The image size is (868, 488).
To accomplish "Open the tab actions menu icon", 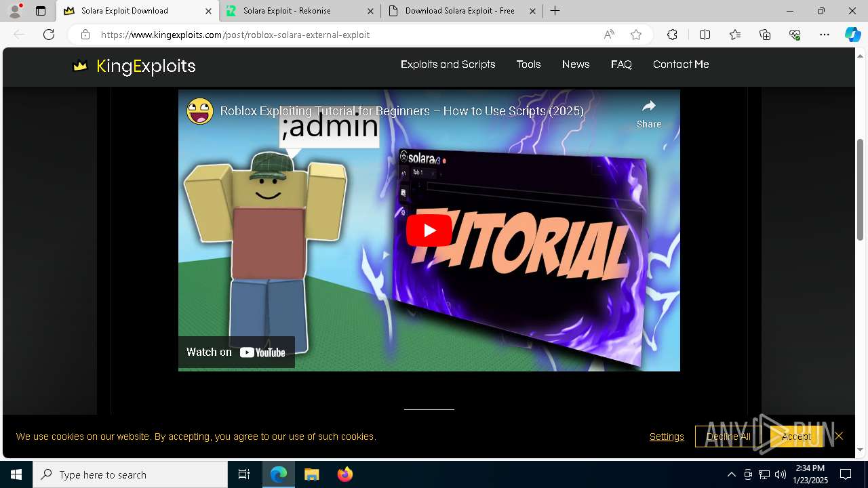I will [41, 11].
